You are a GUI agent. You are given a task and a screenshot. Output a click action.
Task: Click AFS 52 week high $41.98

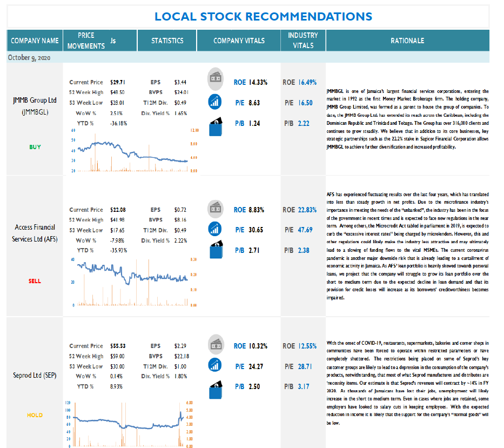pyautogui.click(x=117, y=219)
